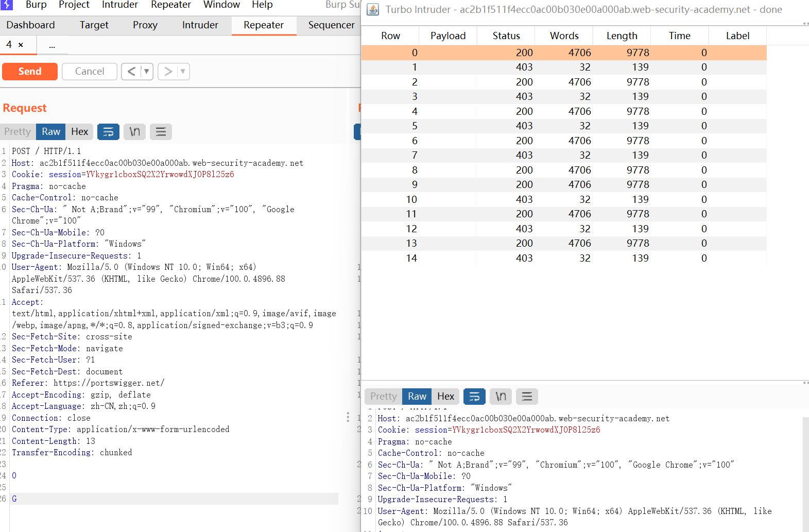
Task: Open the Repeater menu in menu bar
Action: pos(171,5)
